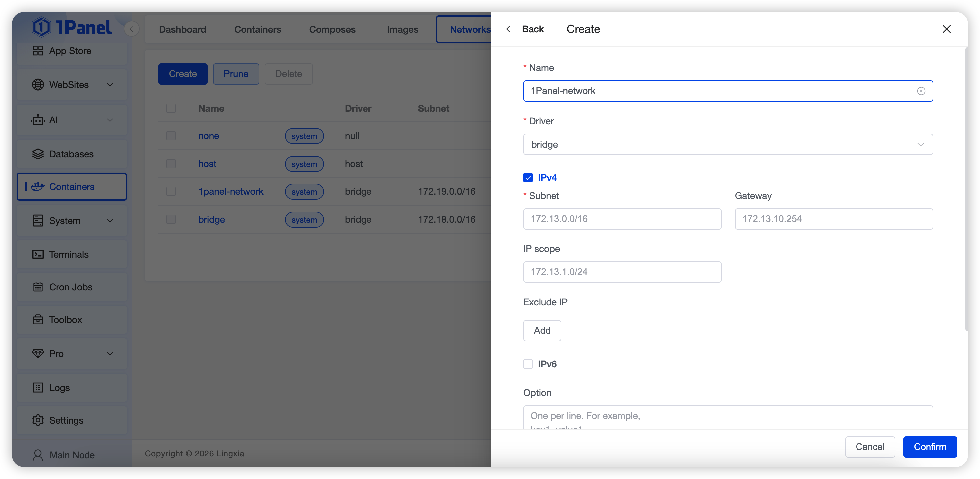Click the Terminals console icon
980x479 pixels.
coord(38,254)
